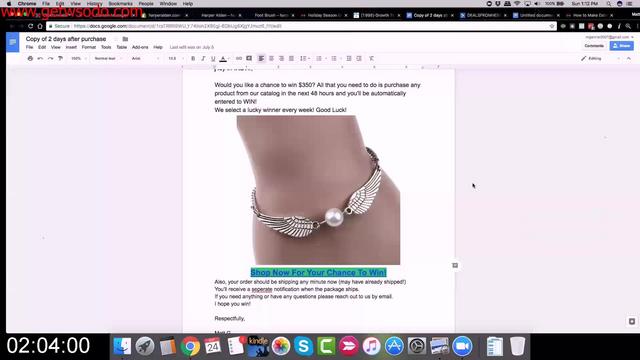The image size is (640, 360).
Task: Increase the paragraph indent
Action: point(359,59)
